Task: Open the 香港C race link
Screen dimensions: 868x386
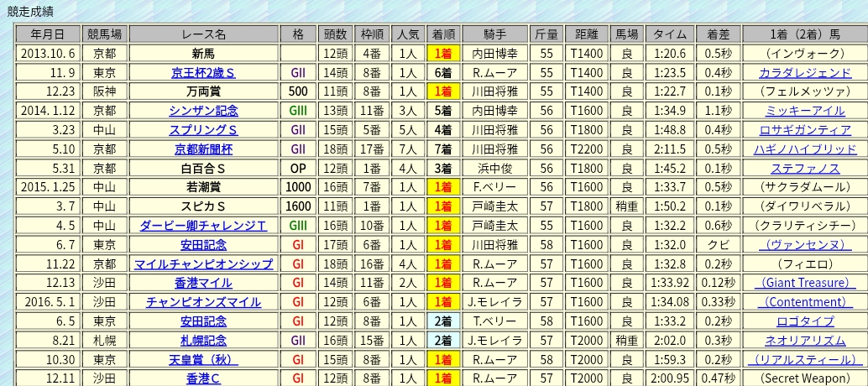Action: 203,378
